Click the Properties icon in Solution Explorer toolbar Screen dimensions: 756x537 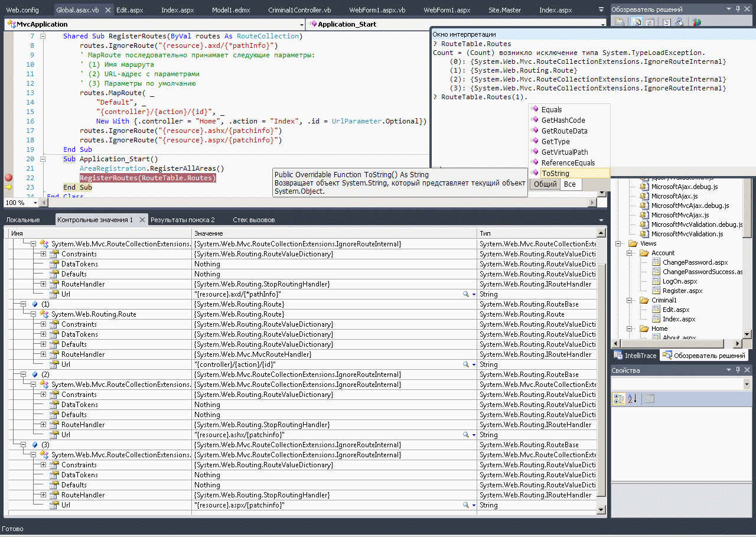[x=620, y=22]
